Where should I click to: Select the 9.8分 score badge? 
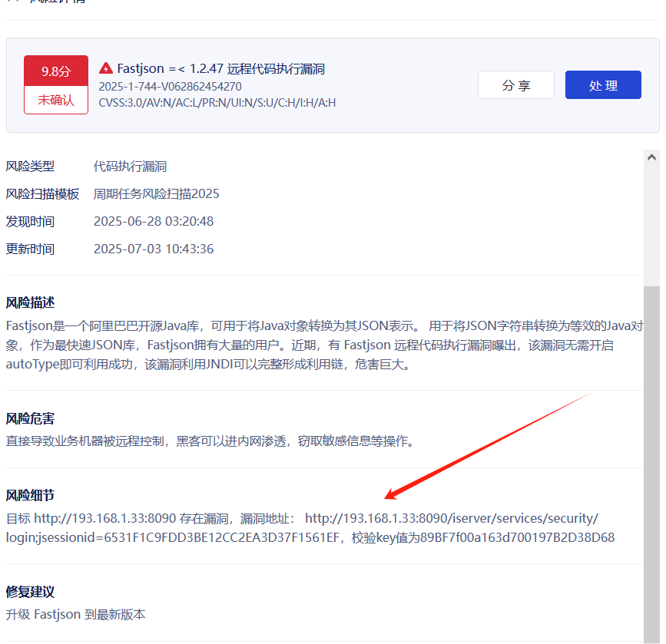56,71
